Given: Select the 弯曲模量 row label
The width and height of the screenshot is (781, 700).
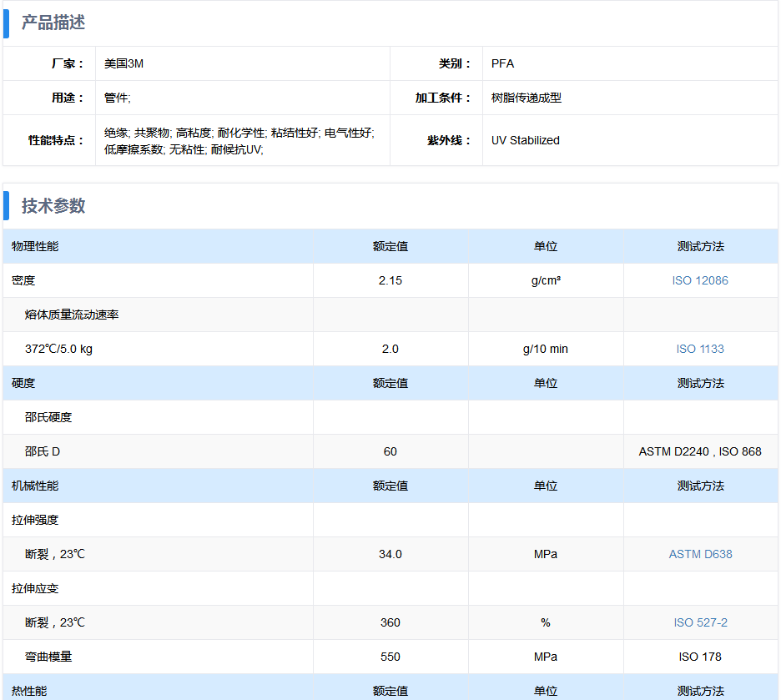Looking at the screenshot, I should click(48, 657).
